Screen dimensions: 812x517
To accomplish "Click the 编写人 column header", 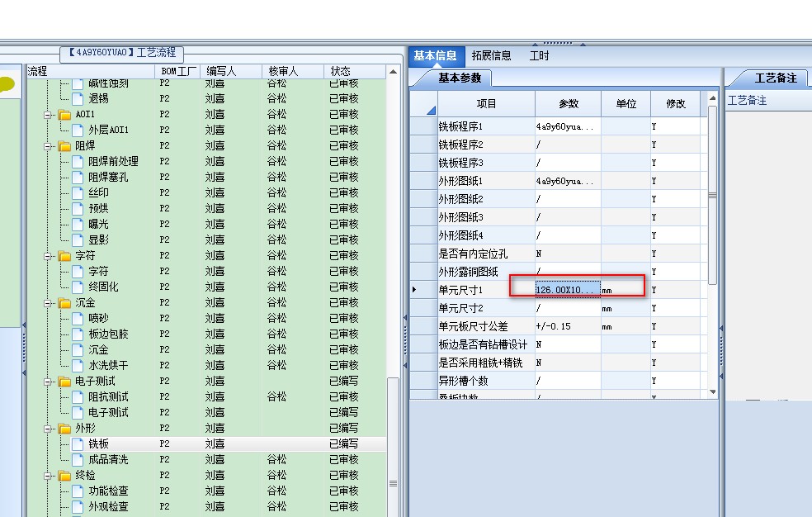I will (x=231, y=72).
